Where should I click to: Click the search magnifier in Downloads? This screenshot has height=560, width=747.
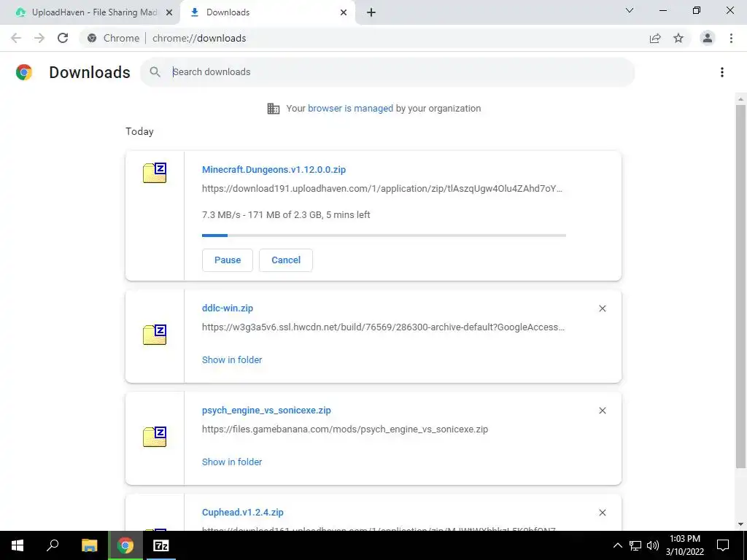coord(155,72)
